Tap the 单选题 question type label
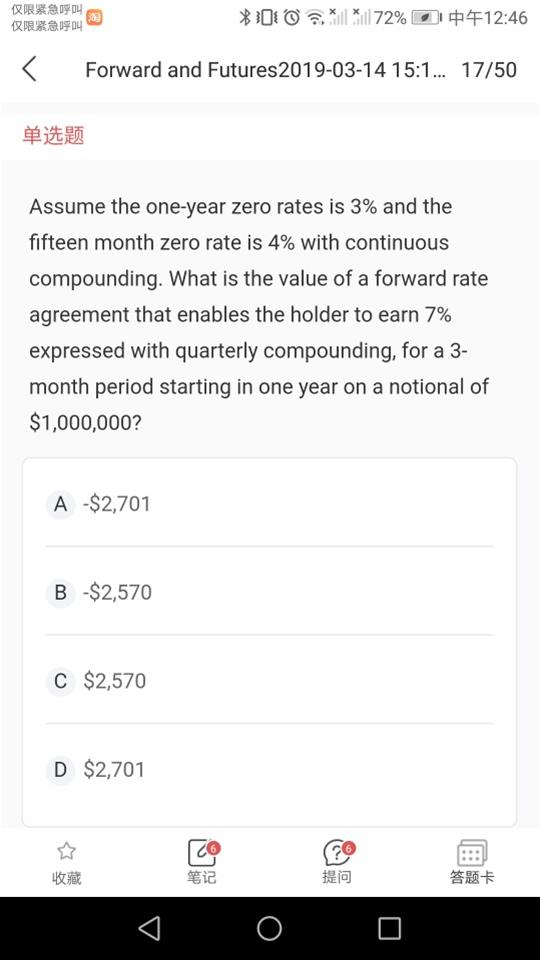The width and height of the screenshot is (540, 960). [x=53, y=135]
